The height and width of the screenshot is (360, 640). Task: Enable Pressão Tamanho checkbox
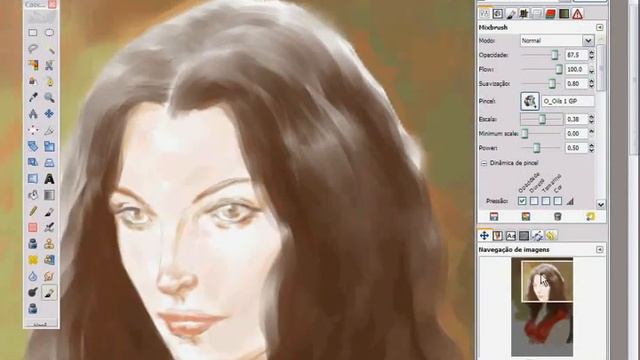(546, 201)
